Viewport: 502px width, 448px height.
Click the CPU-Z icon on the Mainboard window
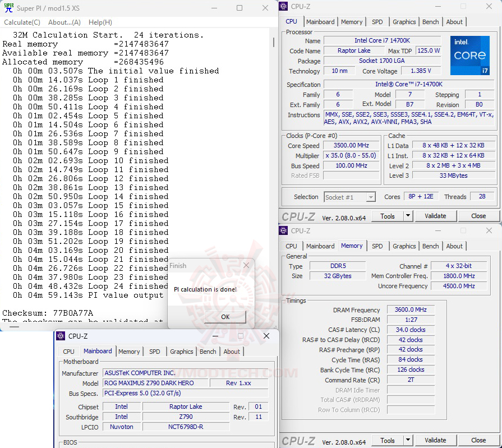click(x=59, y=336)
